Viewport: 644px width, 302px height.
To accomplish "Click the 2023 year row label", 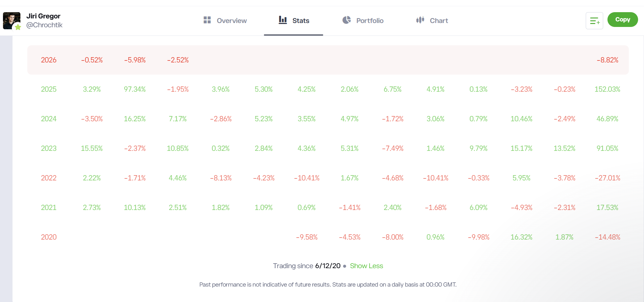I will pos(49,149).
